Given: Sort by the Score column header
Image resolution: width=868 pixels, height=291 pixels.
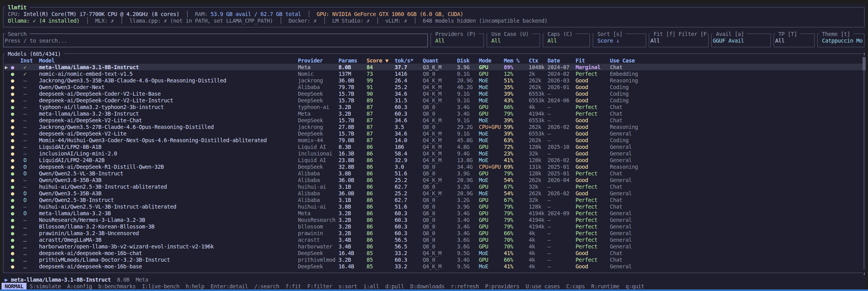Looking at the screenshot, I should coord(377,61).
